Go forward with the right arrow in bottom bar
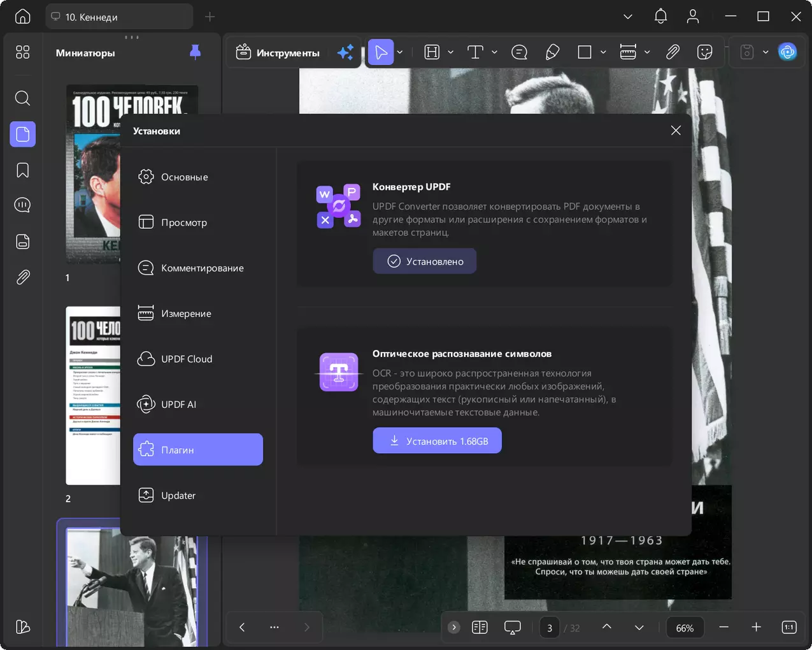The height and width of the screenshot is (650, 812). pos(307,627)
